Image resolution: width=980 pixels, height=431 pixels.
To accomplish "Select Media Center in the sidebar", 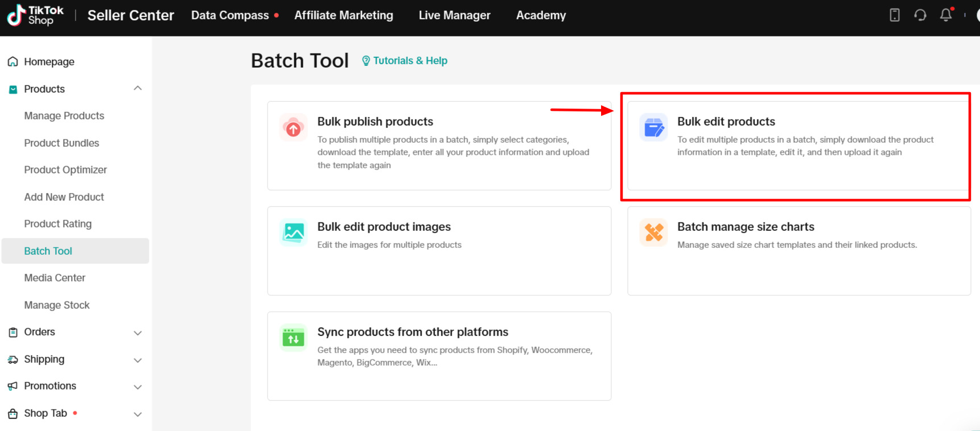I will 55,278.
